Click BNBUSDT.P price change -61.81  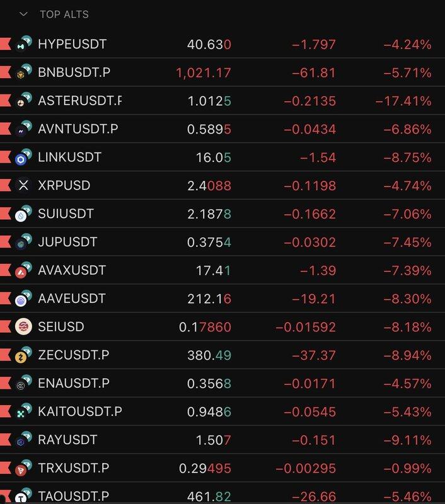click(x=316, y=72)
